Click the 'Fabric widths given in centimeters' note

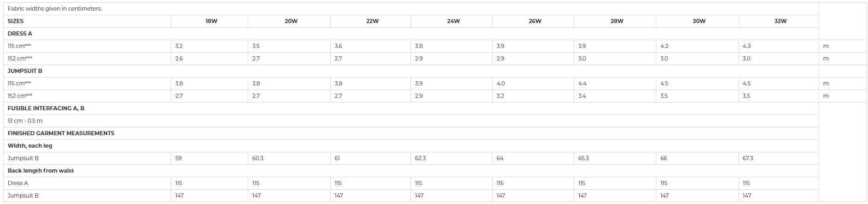coord(55,9)
